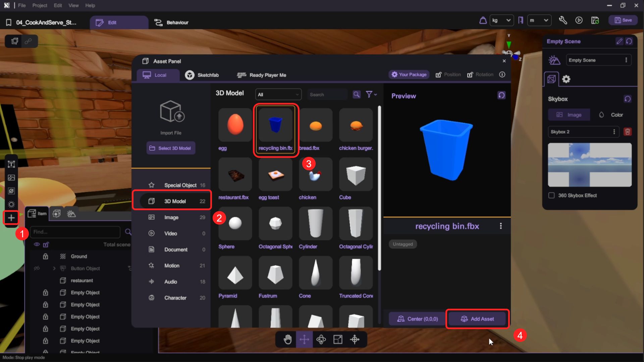
Task: Click the hand pan tool
Action: 287,340
